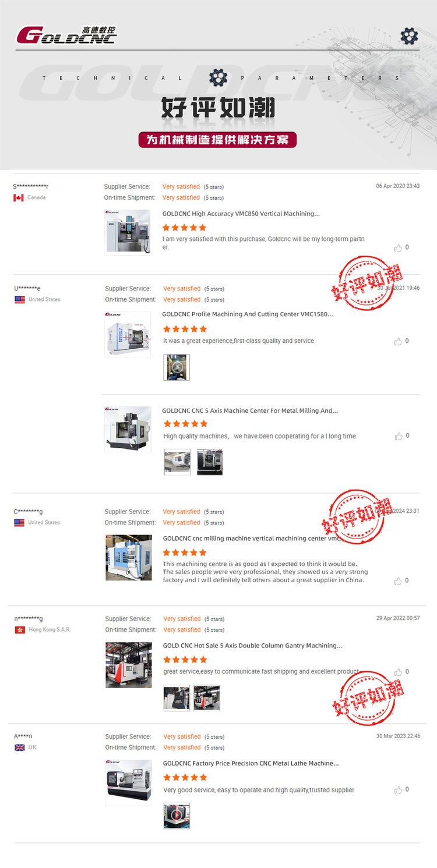Like the VMC850 review with thumbs-up

coord(398,247)
